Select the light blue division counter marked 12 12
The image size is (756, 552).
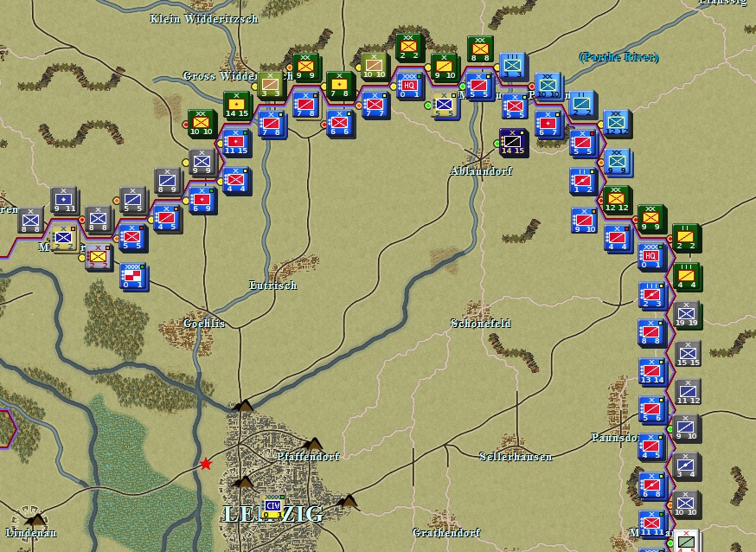(617, 124)
